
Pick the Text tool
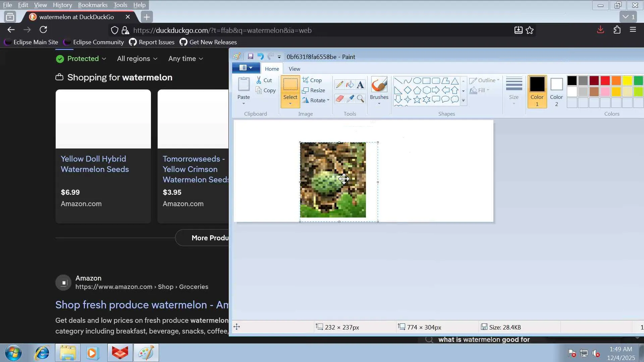tap(360, 84)
